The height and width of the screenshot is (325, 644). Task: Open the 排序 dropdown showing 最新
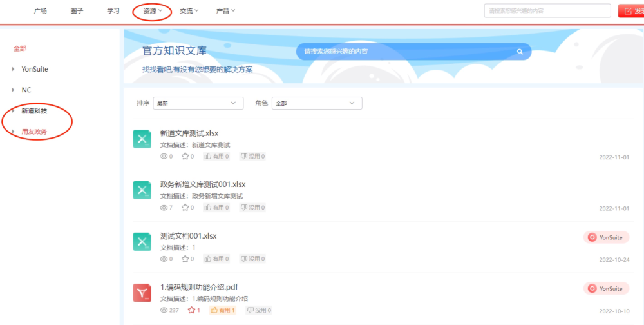pos(198,103)
